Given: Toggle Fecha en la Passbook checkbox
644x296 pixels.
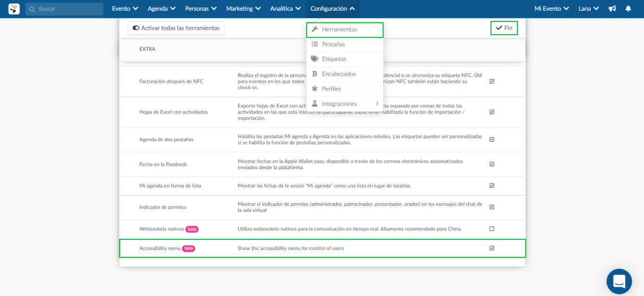Looking at the screenshot, I should (x=492, y=164).
